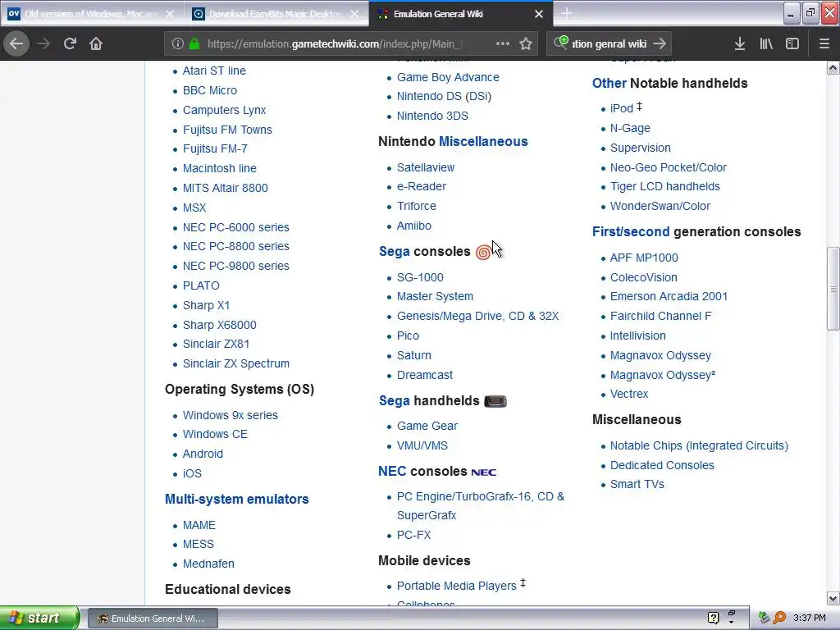Open the Windows Start menu
The width and height of the screenshot is (840, 630).
tap(39, 618)
